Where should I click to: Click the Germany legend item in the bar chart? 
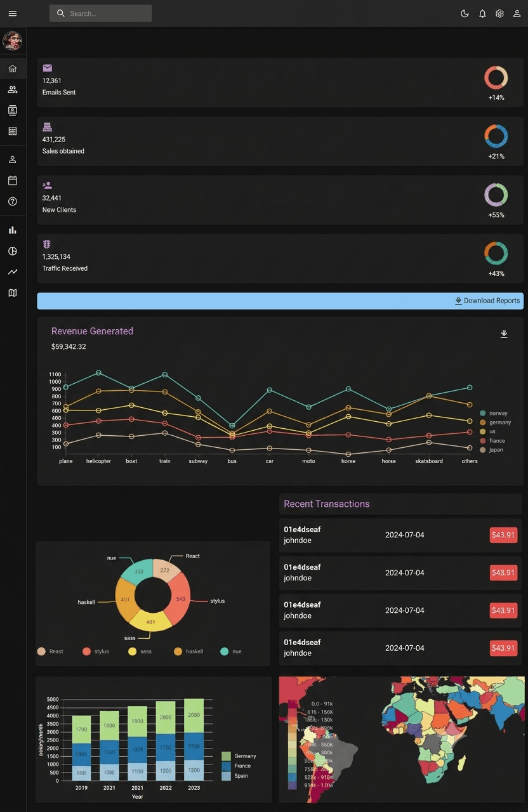click(239, 756)
